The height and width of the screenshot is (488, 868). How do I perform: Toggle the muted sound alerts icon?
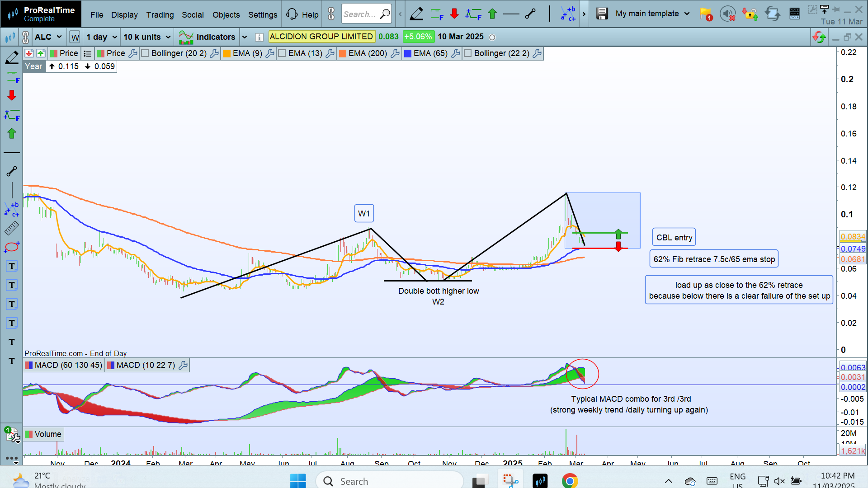tap(728, 14)
